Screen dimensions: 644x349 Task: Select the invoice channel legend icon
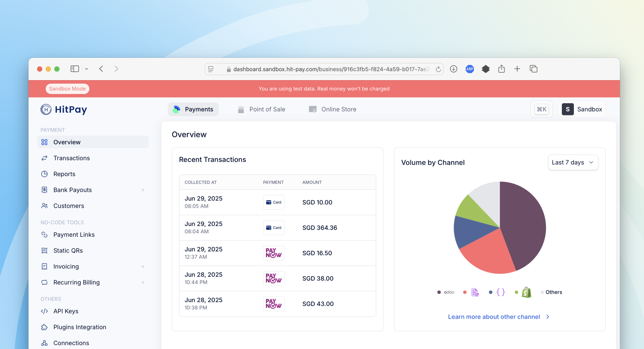pos(475,292)
